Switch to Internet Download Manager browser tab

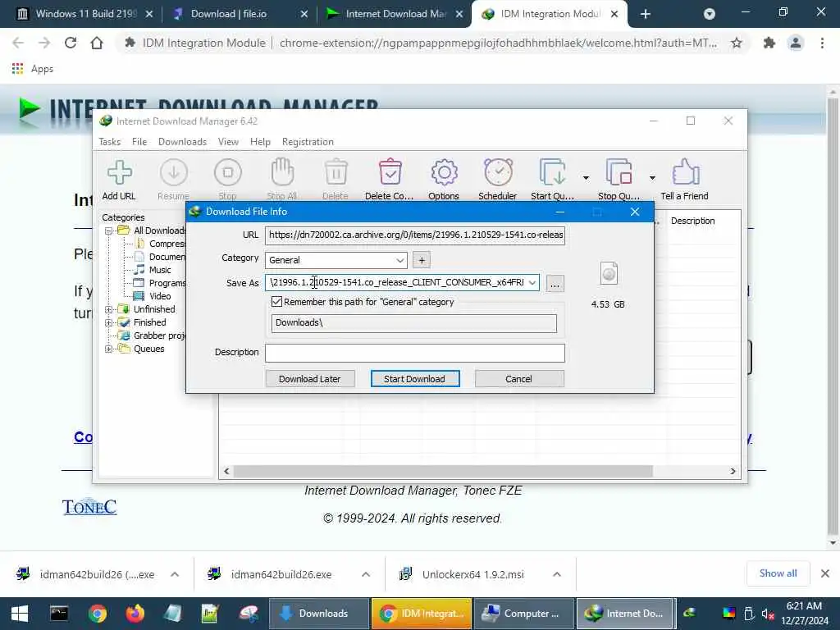pyautogui.click(x=396, y=14)
